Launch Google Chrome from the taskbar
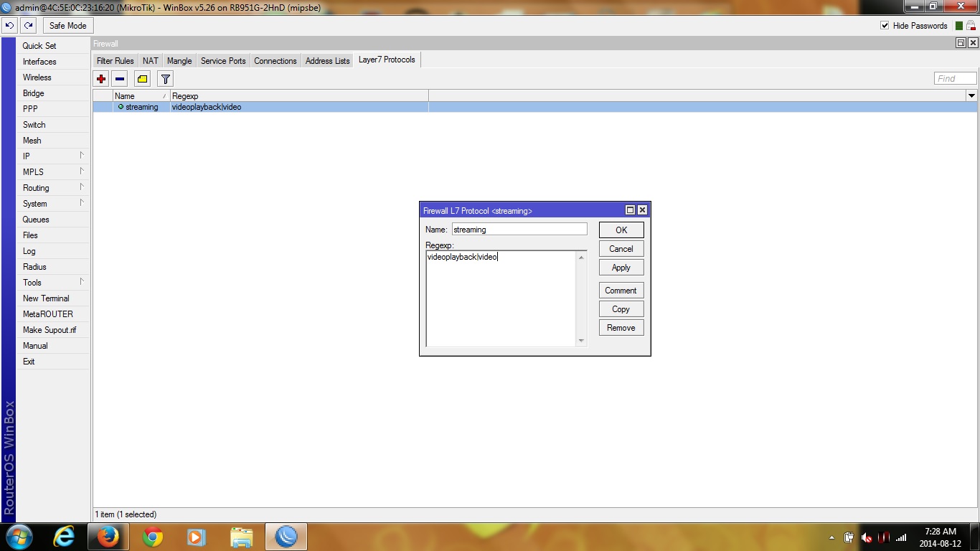This screenshot has width=980, height=551. pyautogui.click(x=152, y=537)
